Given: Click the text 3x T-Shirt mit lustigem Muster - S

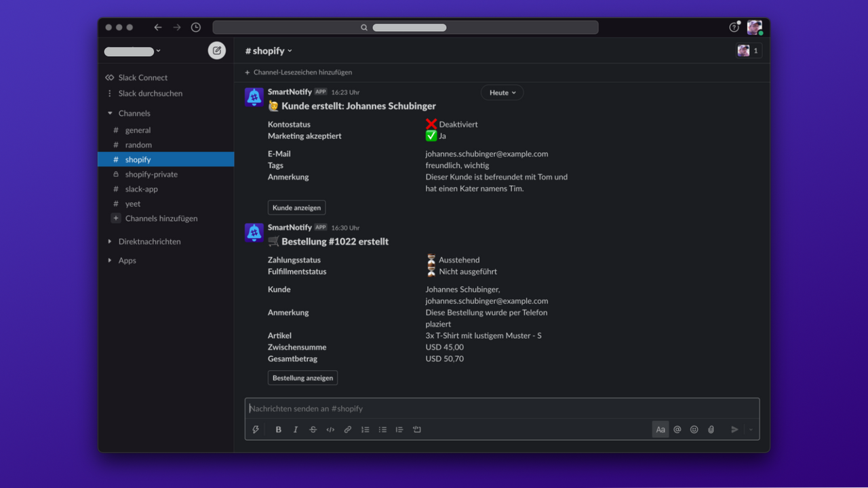Looking at the screenshot, I should [x=484, y=335].
